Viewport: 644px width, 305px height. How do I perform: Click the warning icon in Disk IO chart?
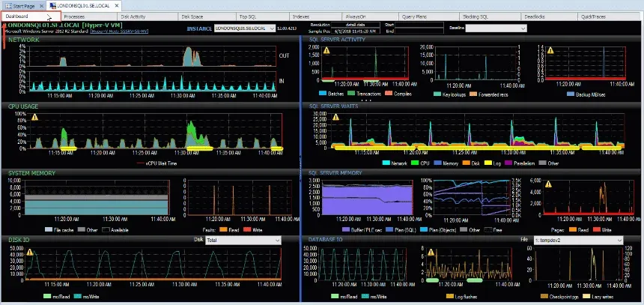point(29,252)
